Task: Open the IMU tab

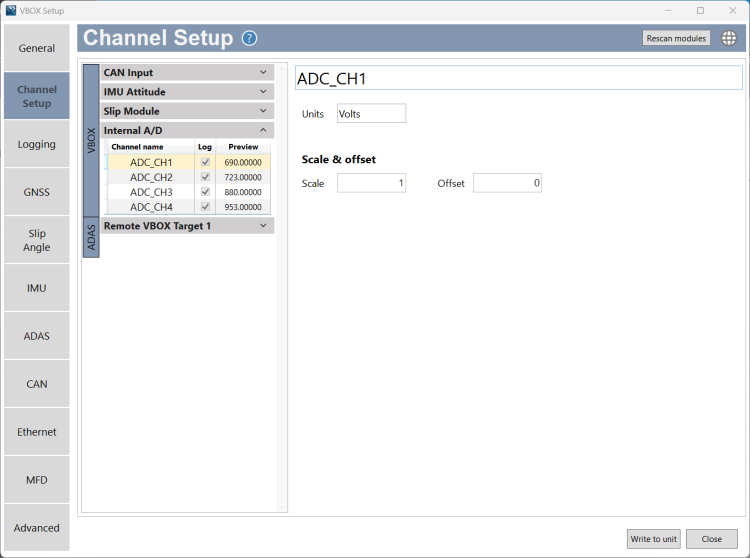Action: click(37, 288)
